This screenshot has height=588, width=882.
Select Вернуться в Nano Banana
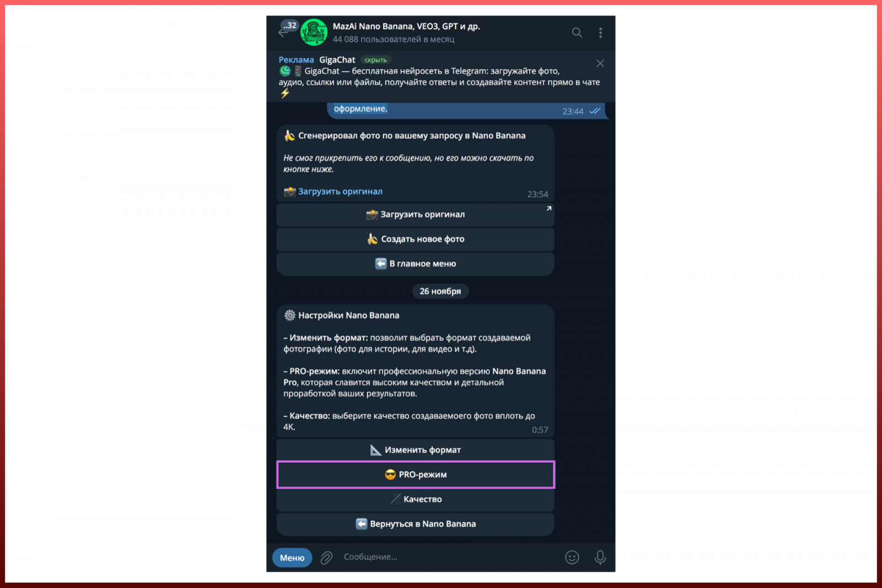click(416, 524)
